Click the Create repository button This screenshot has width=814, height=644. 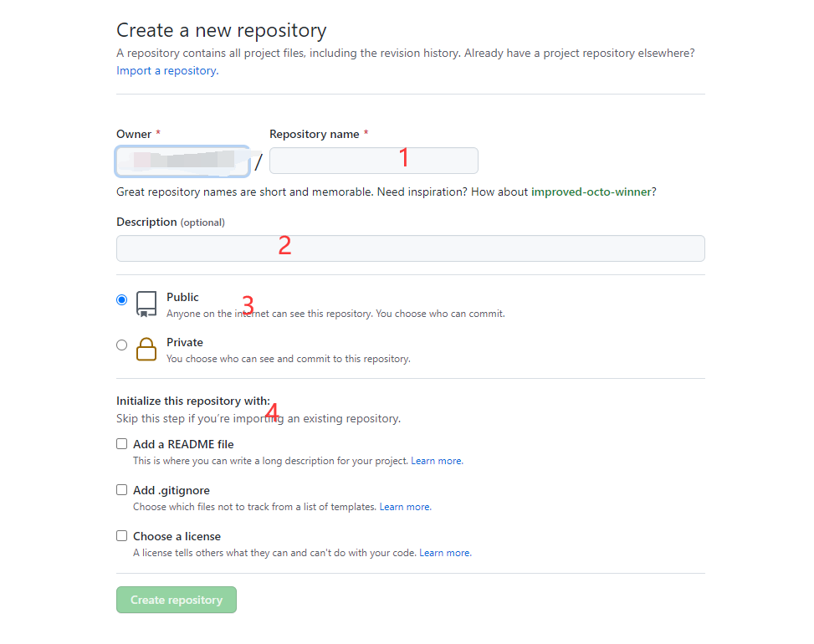point(177,600)
